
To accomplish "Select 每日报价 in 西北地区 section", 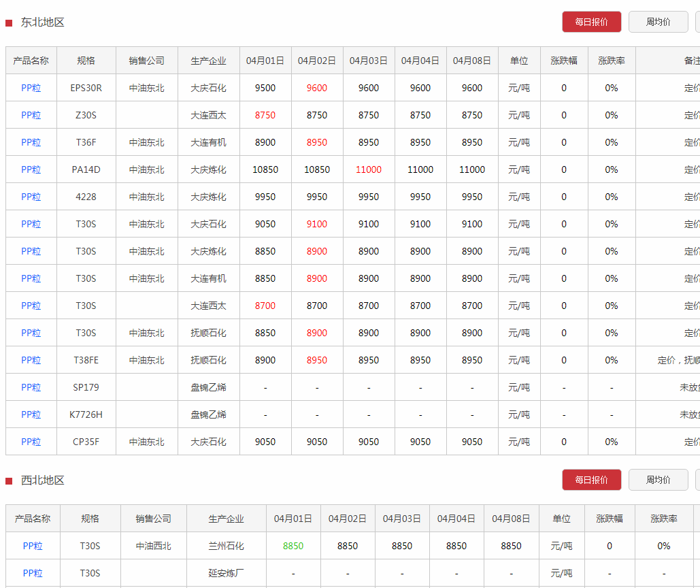I will tap(591, 480).
